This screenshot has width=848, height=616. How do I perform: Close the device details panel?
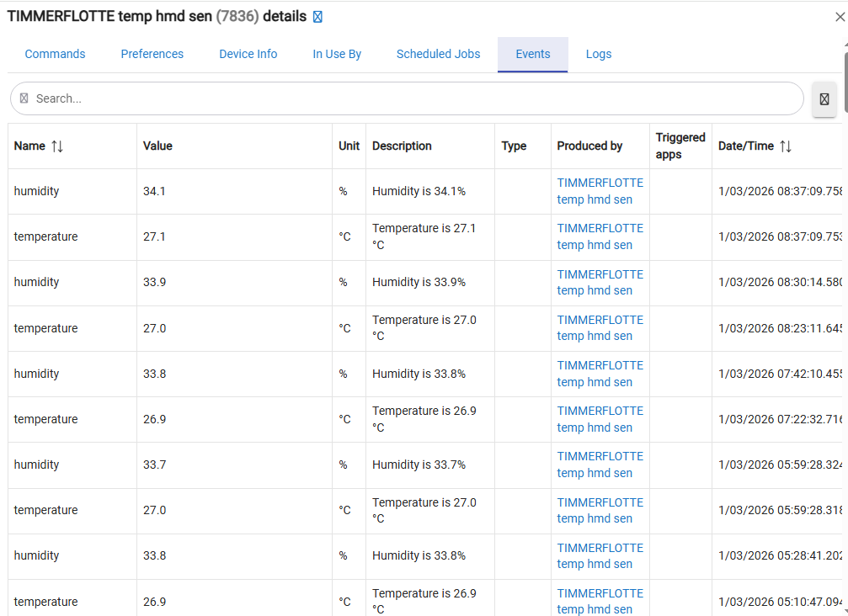pos(839,17)
